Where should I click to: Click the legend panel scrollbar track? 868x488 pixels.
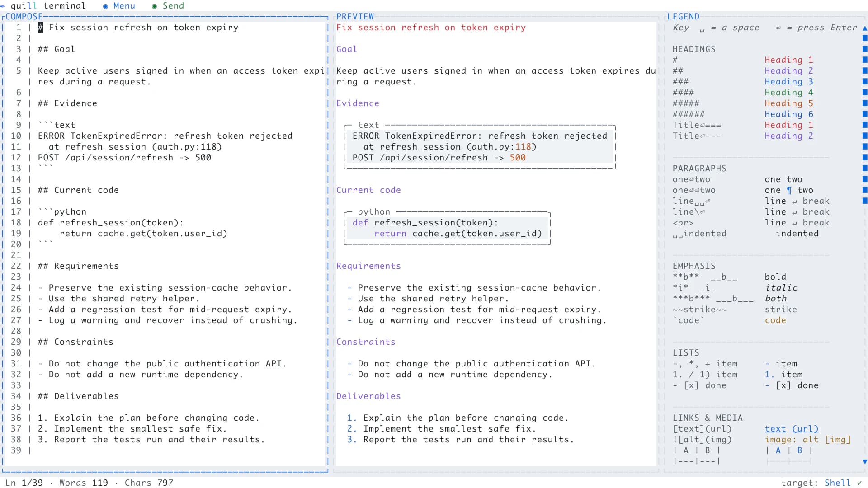click(x=865, y=244)
